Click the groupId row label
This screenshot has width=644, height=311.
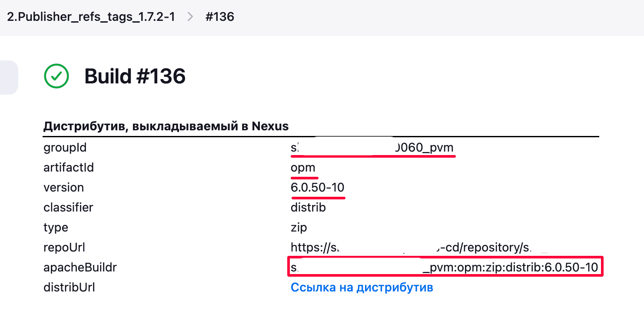(65, 148)
